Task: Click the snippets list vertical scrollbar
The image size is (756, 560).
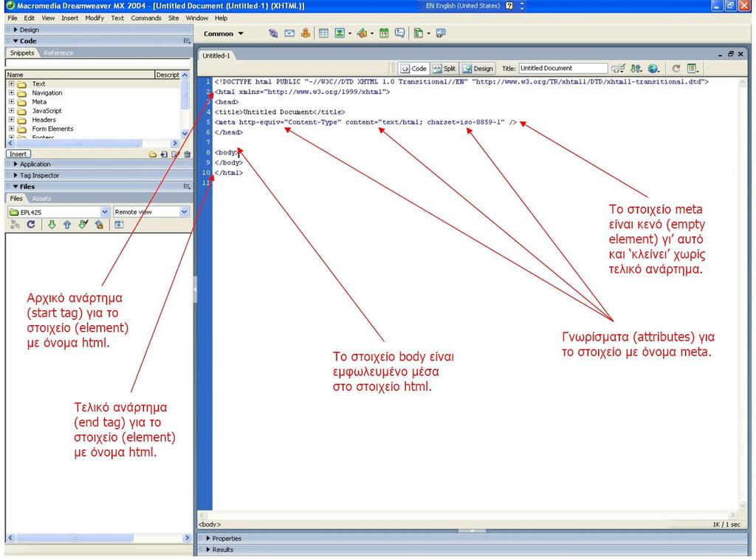Action: [185, 104]
